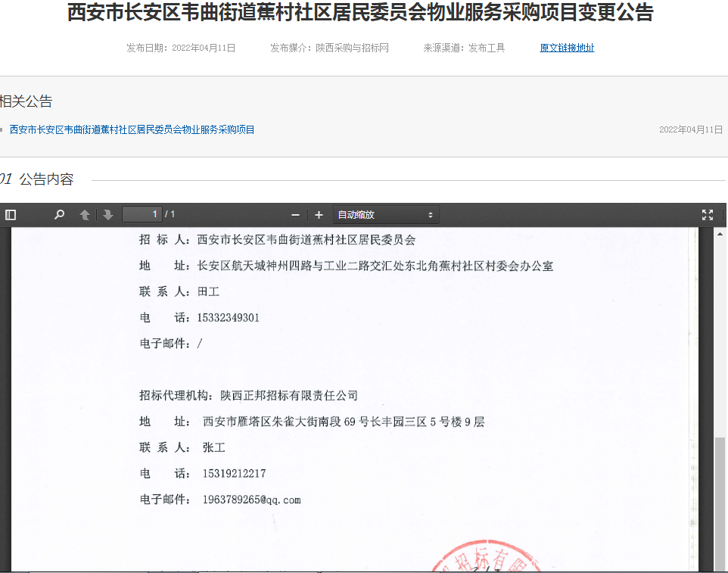
Task: Toggle the PDF viewer sidebar
Action: tap(11, 215)
